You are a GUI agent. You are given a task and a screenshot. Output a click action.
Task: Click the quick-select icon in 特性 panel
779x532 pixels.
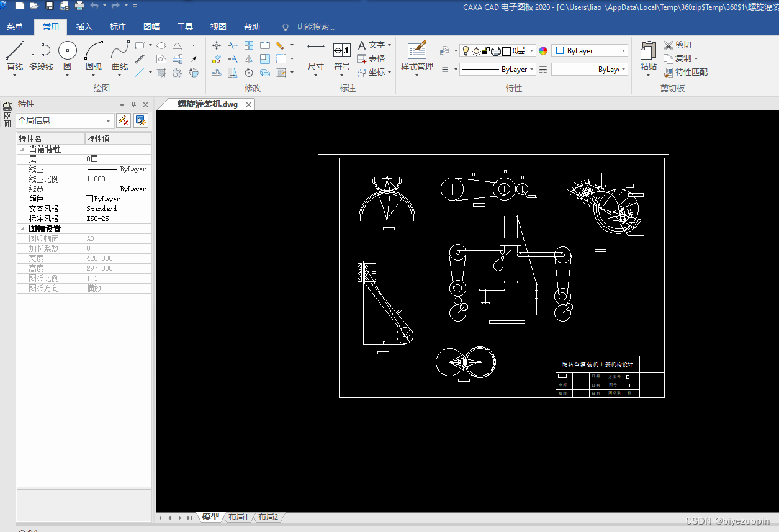tap(141, 120)
